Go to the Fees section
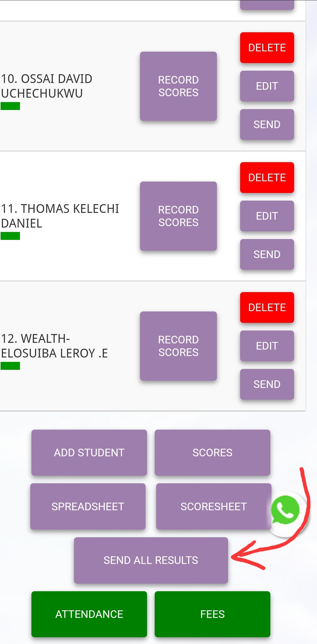 coord(212,614)
